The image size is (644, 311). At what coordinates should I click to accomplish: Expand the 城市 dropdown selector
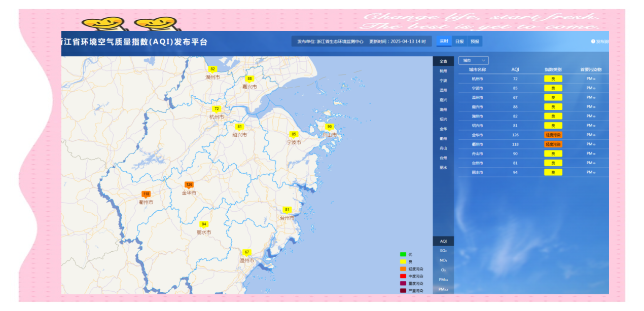coord(473,60)
